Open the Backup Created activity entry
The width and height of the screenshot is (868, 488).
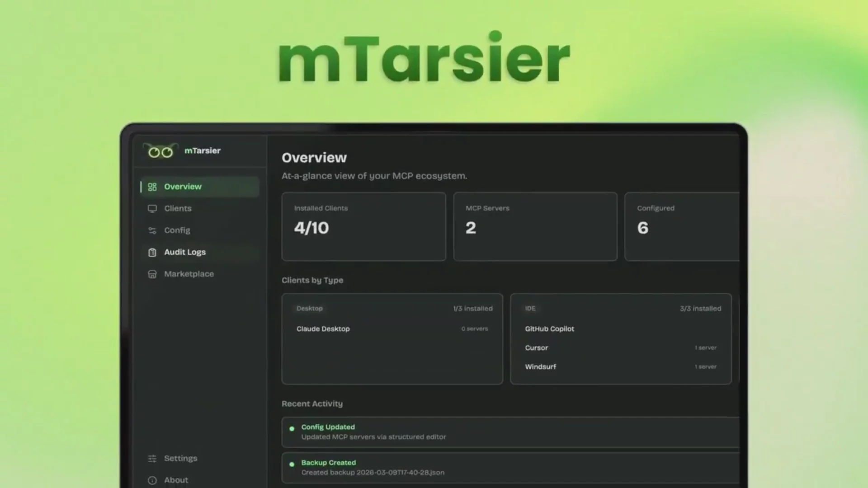(510, 468)
